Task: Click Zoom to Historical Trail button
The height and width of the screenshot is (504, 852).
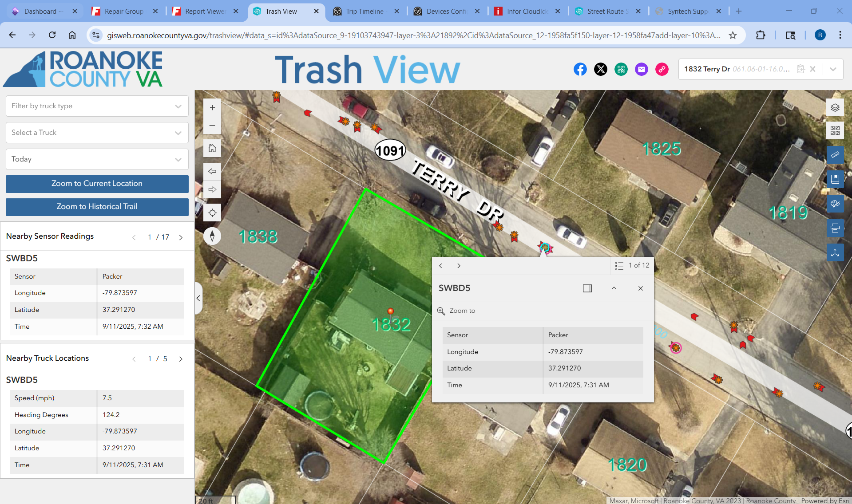Action: coord(97,207)
